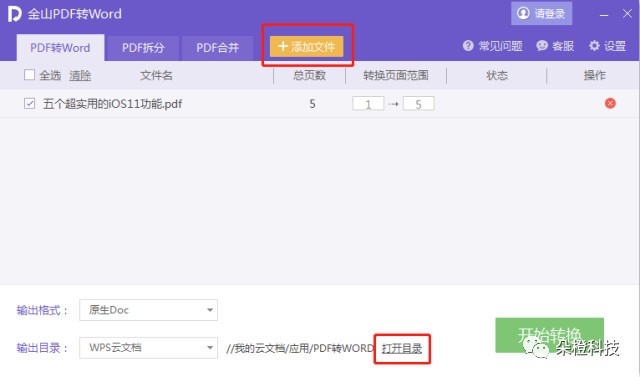Viewport: 640px width, 377px height.
Task: Expand the 输出格式 原生Doc dropdown
Action: click(149, 310)
